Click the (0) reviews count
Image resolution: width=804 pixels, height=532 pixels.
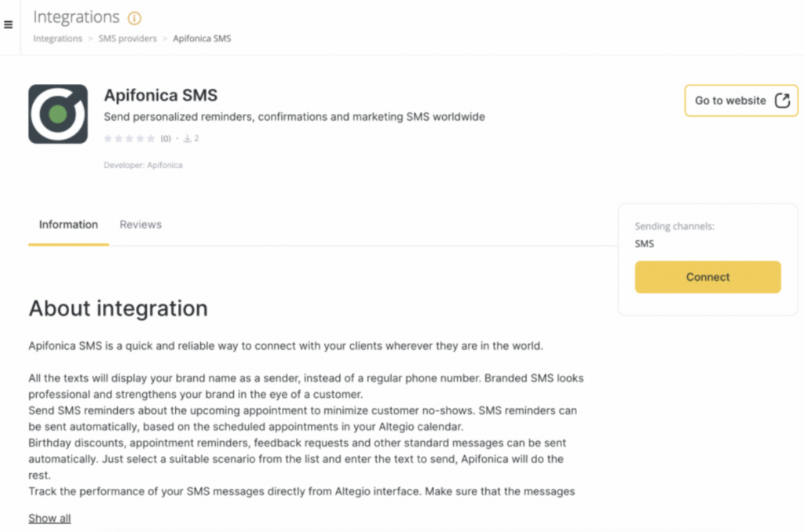(166, 139)
